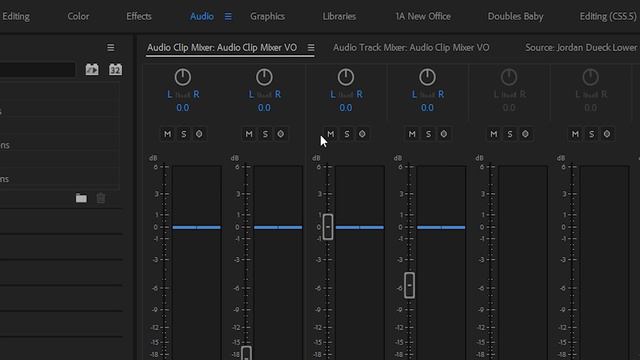The image size is (640, 360).
Task: Toggle keyframe write on third channel
Action: 362,134
